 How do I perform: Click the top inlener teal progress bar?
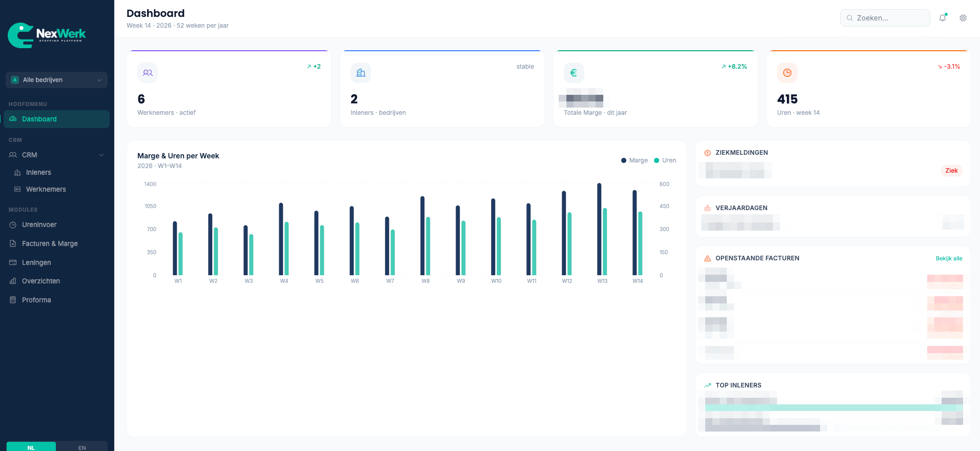click(834, 408)
